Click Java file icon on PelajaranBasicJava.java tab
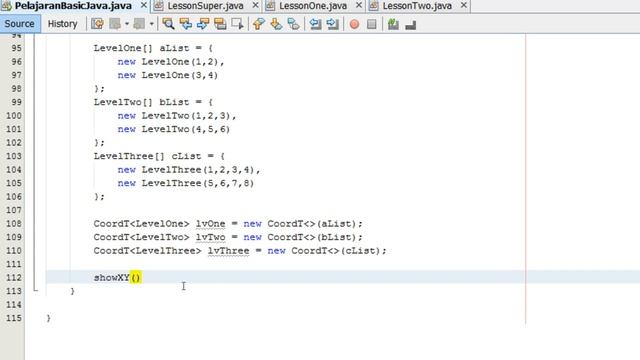This screenshot has width=640, height=360. pos(6,6)
